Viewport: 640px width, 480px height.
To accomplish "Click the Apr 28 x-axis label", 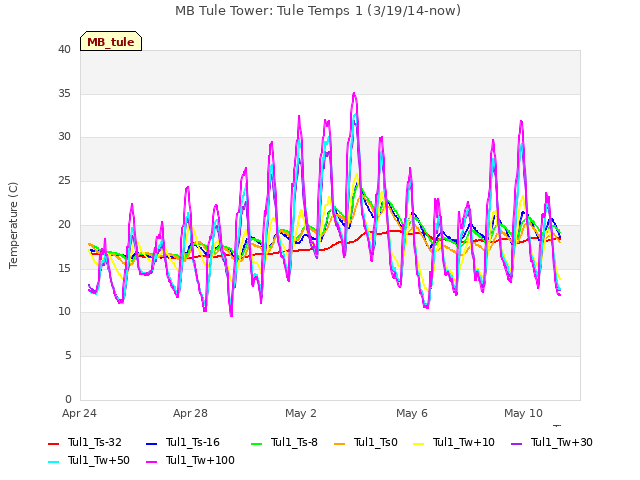I will click(x=190, y=413).
